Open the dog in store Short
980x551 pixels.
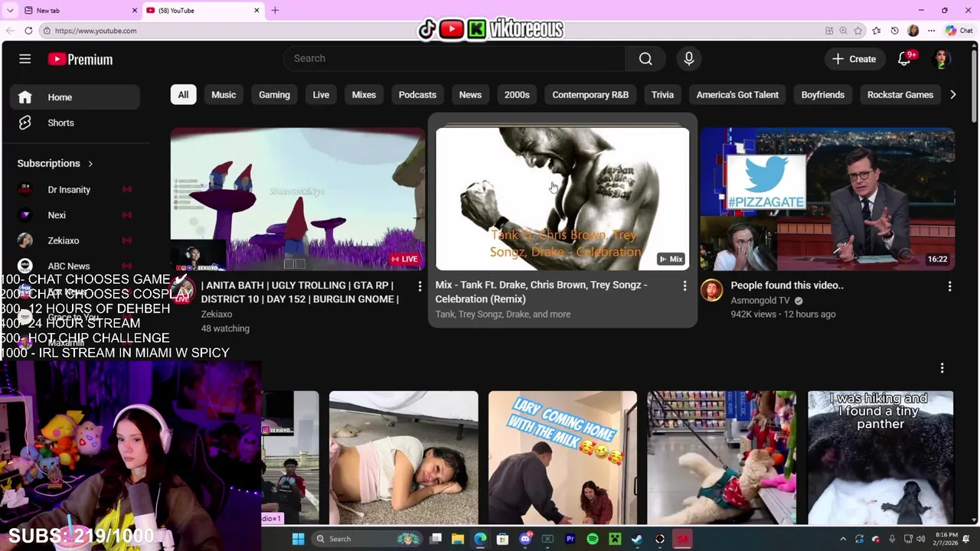[x=721, y=458]
